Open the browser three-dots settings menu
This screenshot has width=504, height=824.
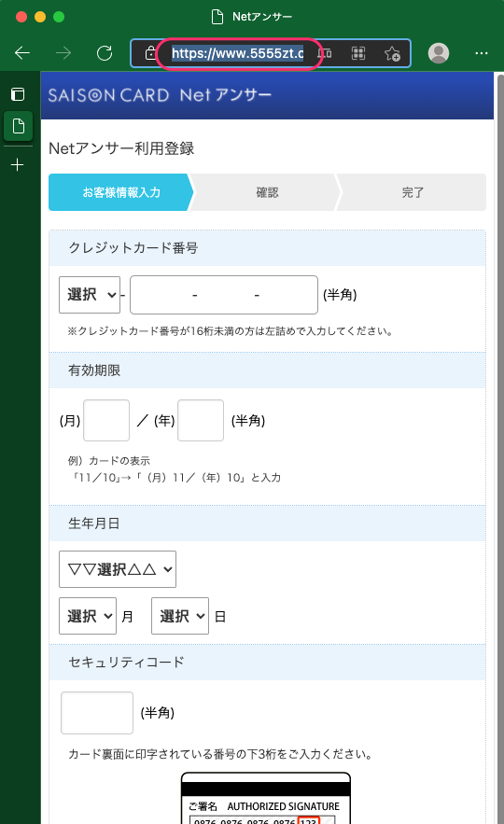(x=482, y=53)
